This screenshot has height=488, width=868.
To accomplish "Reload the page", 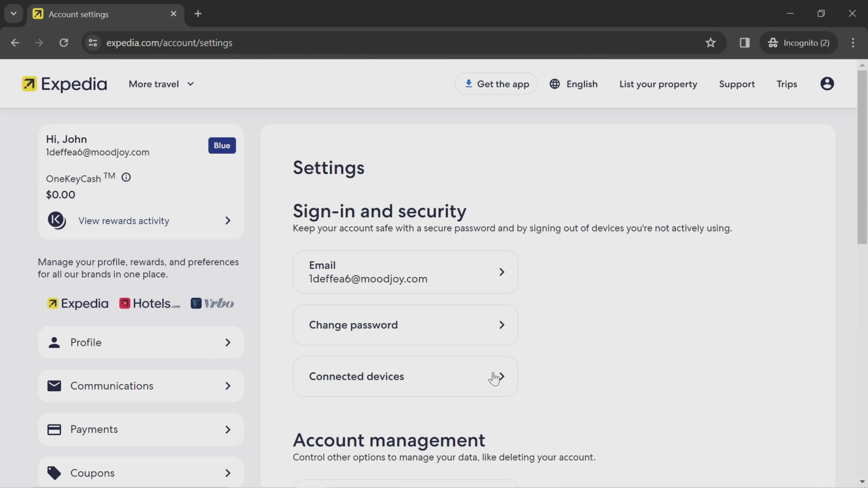I will pos(64,43).
